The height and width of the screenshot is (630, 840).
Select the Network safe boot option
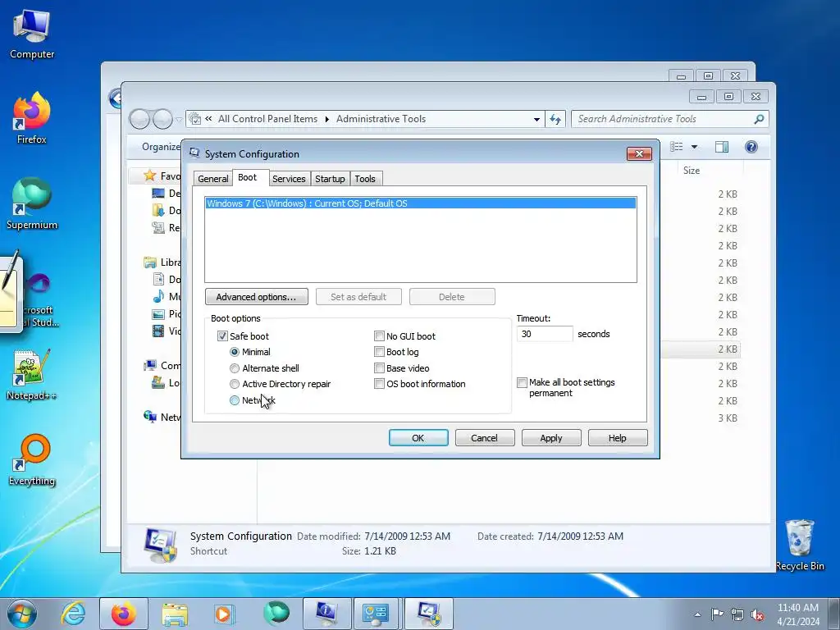tap(234, 400)
